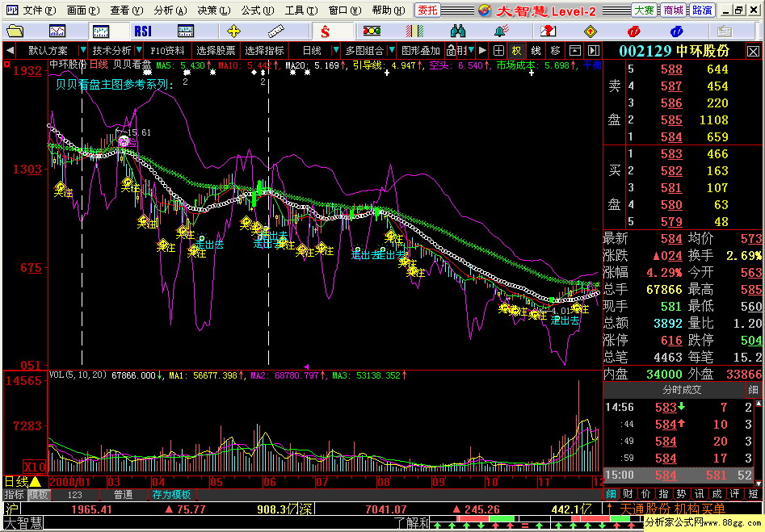Click the red S dollar icon
Image resolution: width=765 pixels, height=532 pixels.
pyautogui.click(x=326, y=32)
